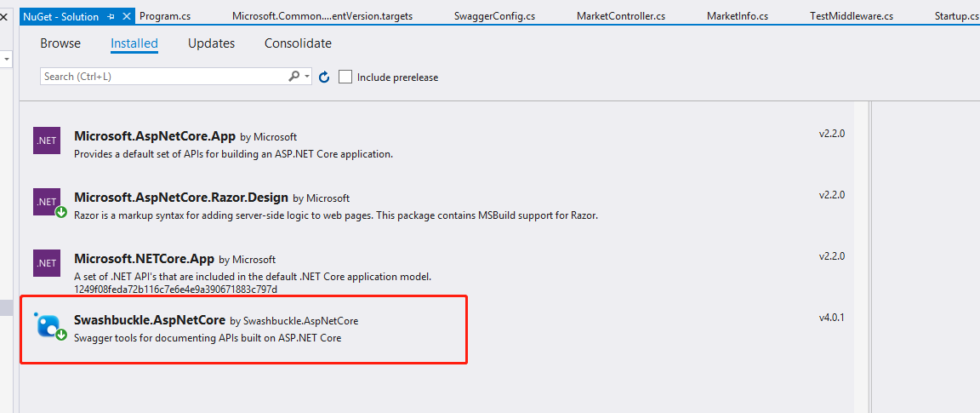Select the Microsoft.AspNetCore.Razor.Design package title
980x413 pixels.
coord(180,197)
